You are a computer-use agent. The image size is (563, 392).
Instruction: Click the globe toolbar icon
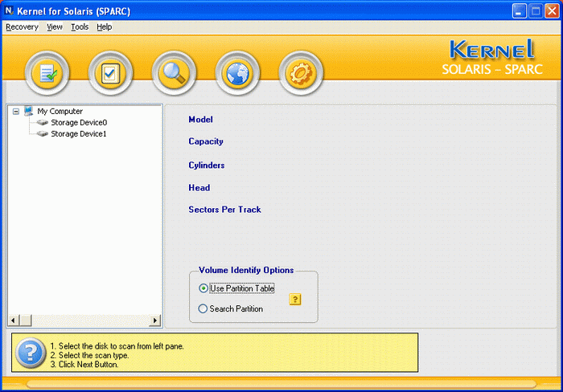(237, 74)
